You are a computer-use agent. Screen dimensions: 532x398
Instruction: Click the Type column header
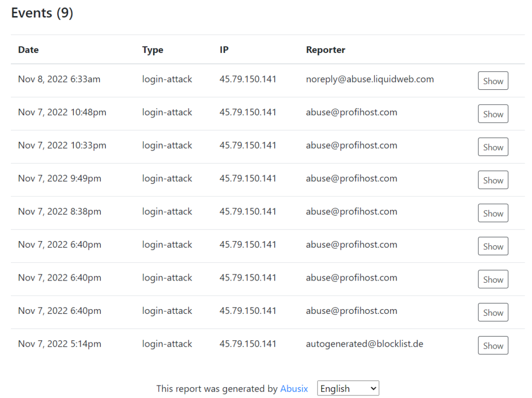pos(153,50)
